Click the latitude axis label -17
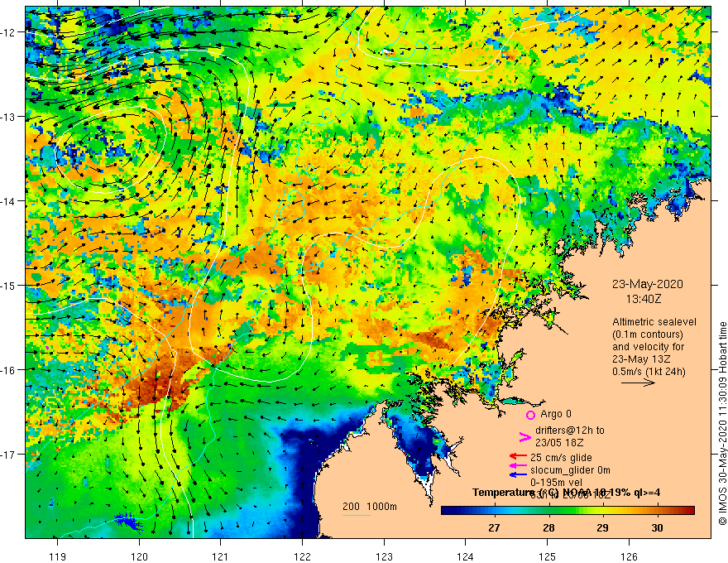Screen dimensions: 728x563 coord(8,455)
